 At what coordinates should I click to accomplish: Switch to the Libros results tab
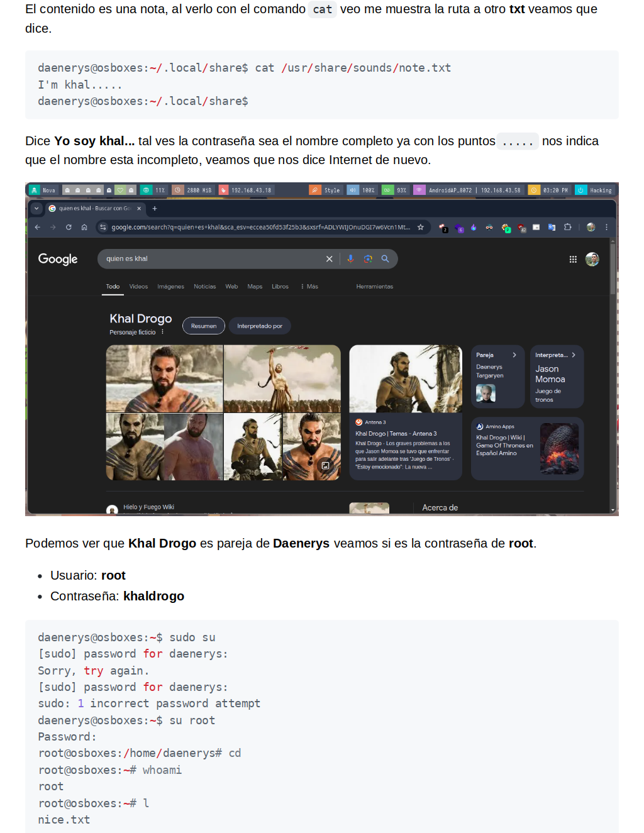[x=280, y=287]
